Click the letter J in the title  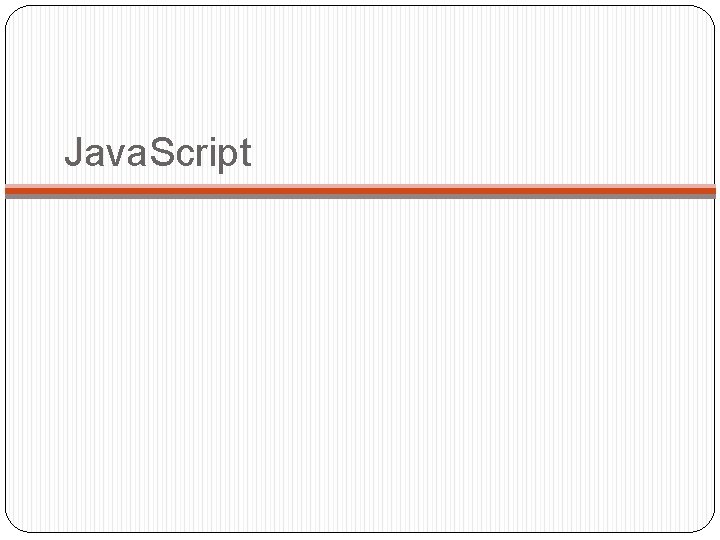(x=73, y=153)
